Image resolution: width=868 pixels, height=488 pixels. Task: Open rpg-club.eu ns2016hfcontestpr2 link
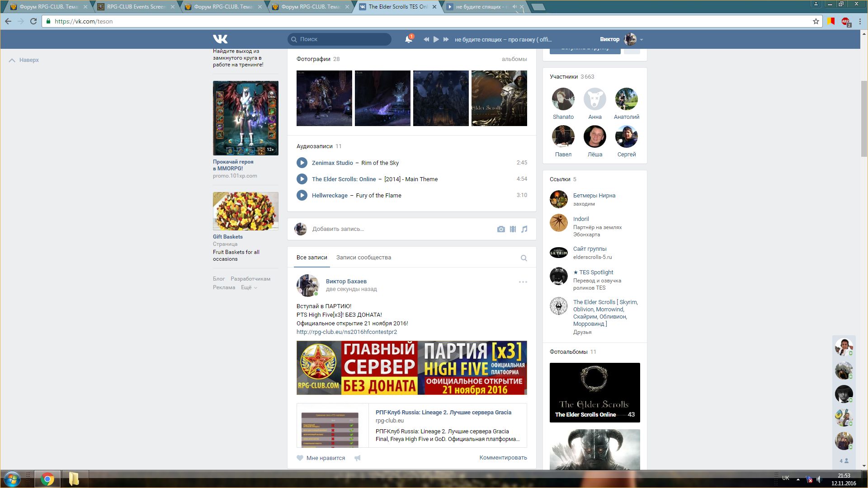[x=347, y=332]
